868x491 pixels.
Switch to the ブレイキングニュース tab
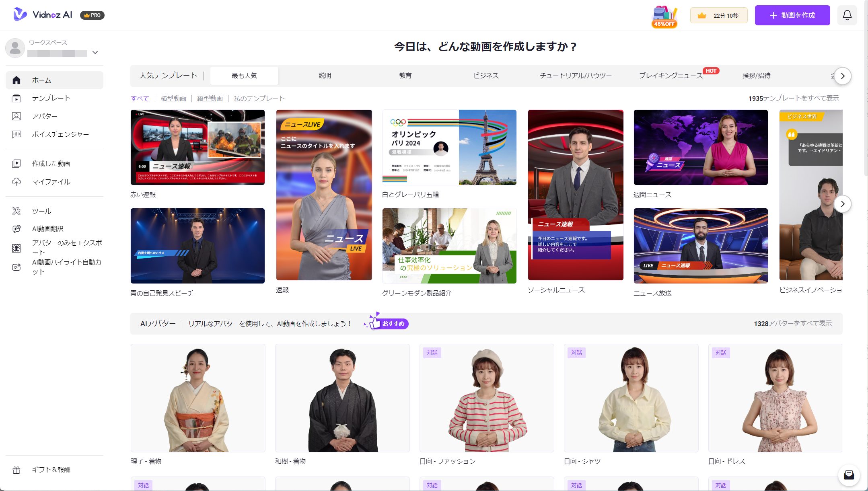point(671,76)
